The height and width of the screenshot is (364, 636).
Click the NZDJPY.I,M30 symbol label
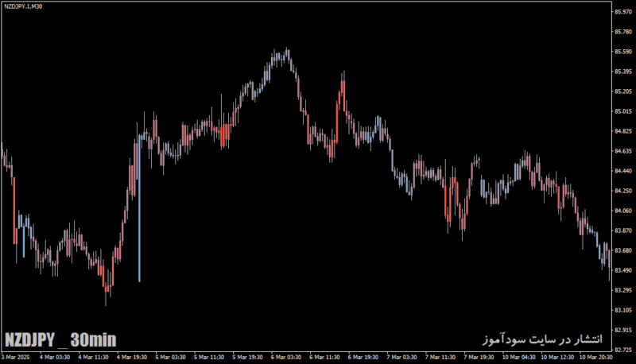click(23, 6)
